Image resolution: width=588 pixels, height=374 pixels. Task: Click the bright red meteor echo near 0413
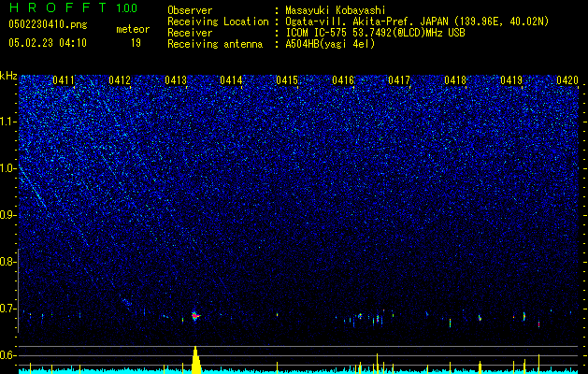(195, 316)
